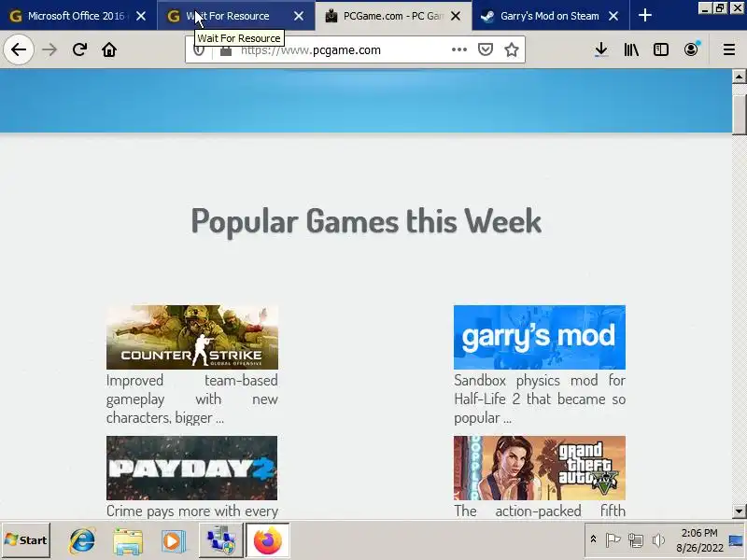Open the garry's mod game thumbnail
Image resolution: width=747 pixels, height=560 pixels.
click(x=540, y=337)
